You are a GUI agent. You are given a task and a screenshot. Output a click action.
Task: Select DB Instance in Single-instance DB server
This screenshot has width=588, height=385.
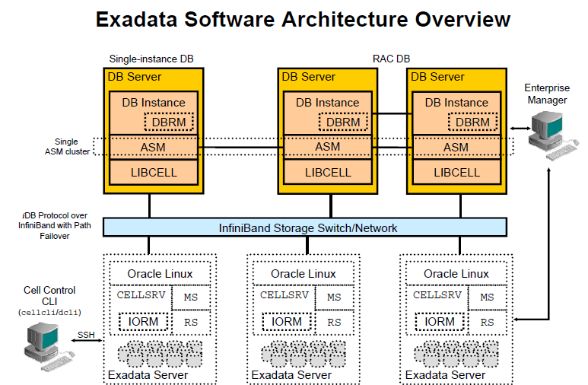154,113
